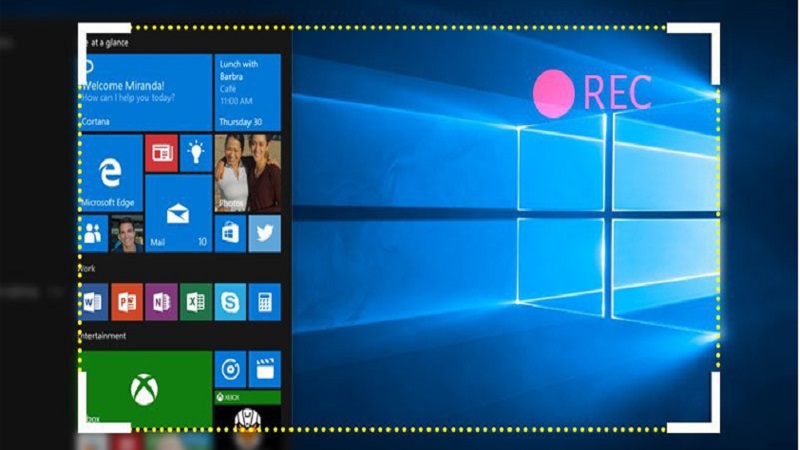The image size is (800, 450).
Task: Launch the Microsoft Edge tile
Action: point(111,173)
